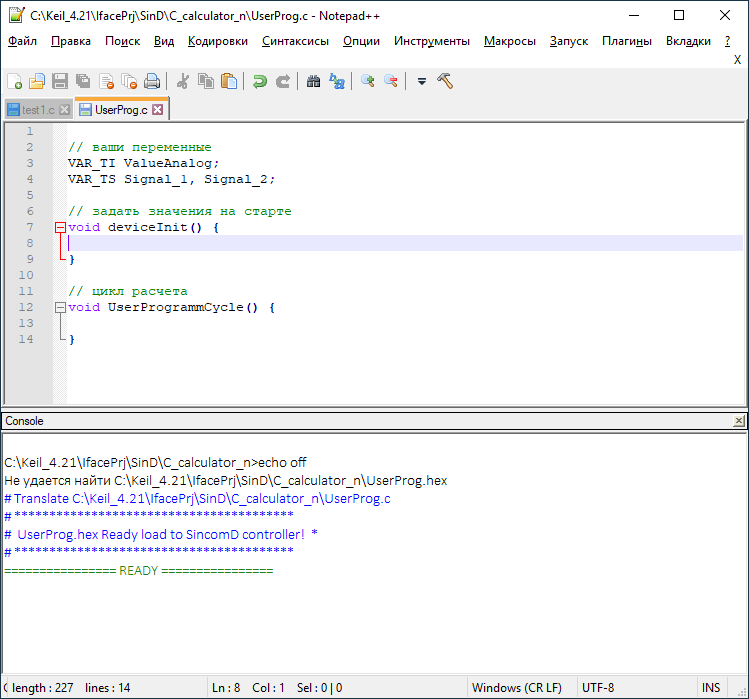Screen dimensions: 749x699
Task: Click the Save file floppy icon
Action: pyautogui.click(x=60, y=82)
